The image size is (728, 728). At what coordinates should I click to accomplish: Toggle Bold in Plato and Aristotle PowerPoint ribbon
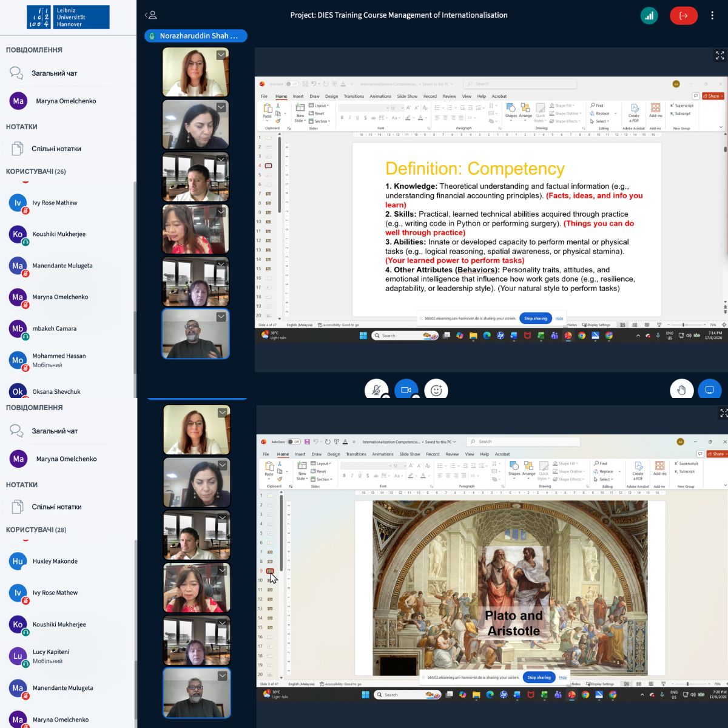344,476
